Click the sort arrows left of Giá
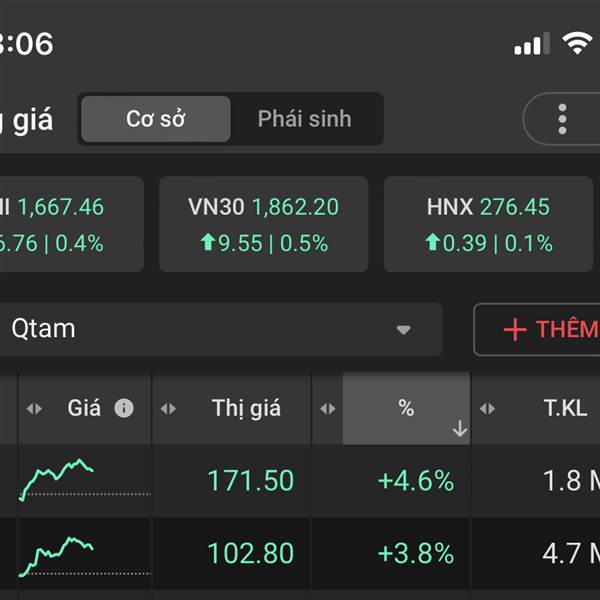Screen dimensions: 600x600 (34, 408)
